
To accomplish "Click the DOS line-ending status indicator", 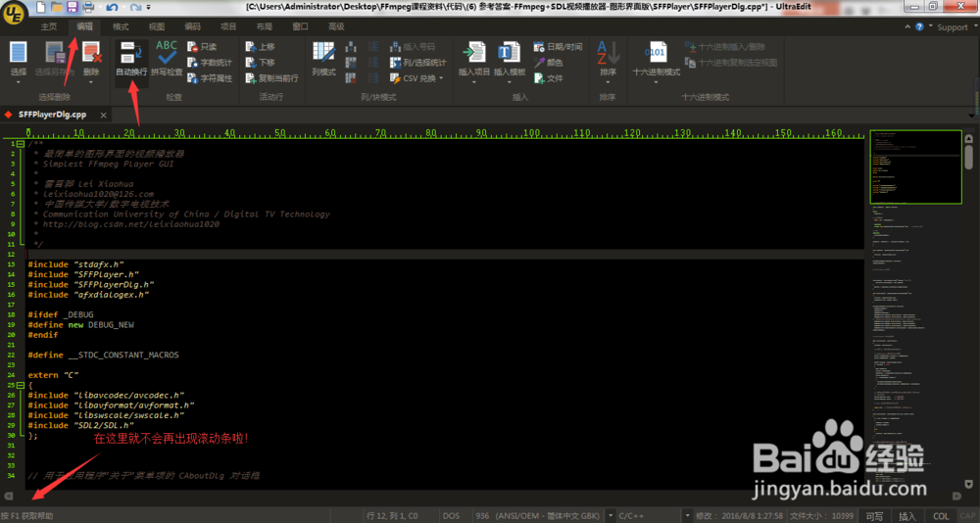I will point(451,516).
